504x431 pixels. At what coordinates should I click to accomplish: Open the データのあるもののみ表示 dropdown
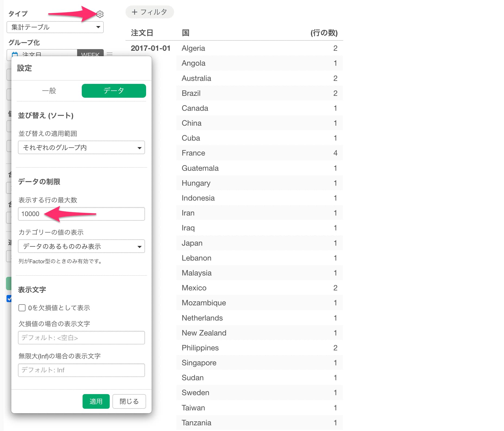click(x=81, y=246)
